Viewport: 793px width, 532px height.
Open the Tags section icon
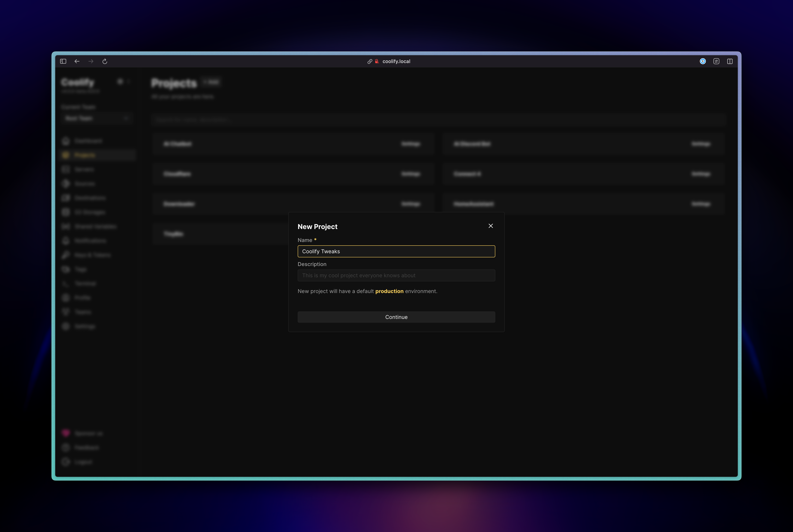[x=66, y=269]
